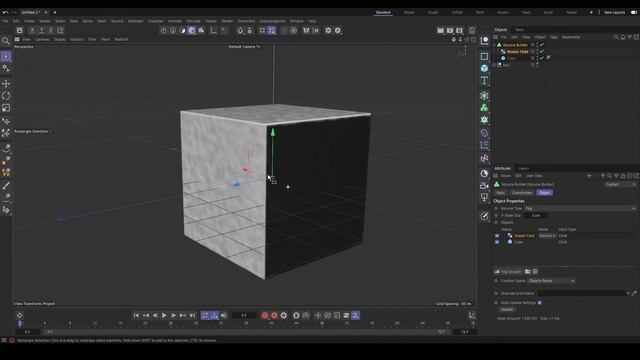Open the Default Camera dropdown in viewport
Screen dimensions: 640x360
coord(244,47)
